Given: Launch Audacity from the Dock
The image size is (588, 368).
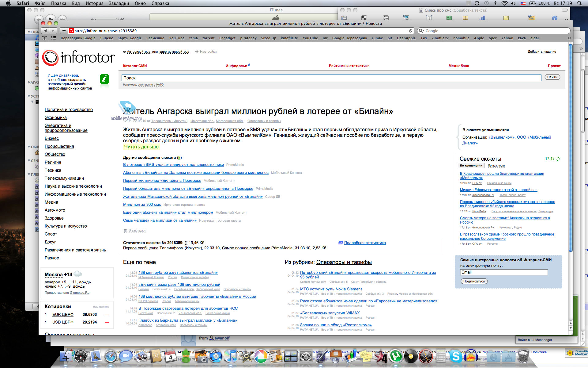Looking at the screenshot, I should coord(471,356).
